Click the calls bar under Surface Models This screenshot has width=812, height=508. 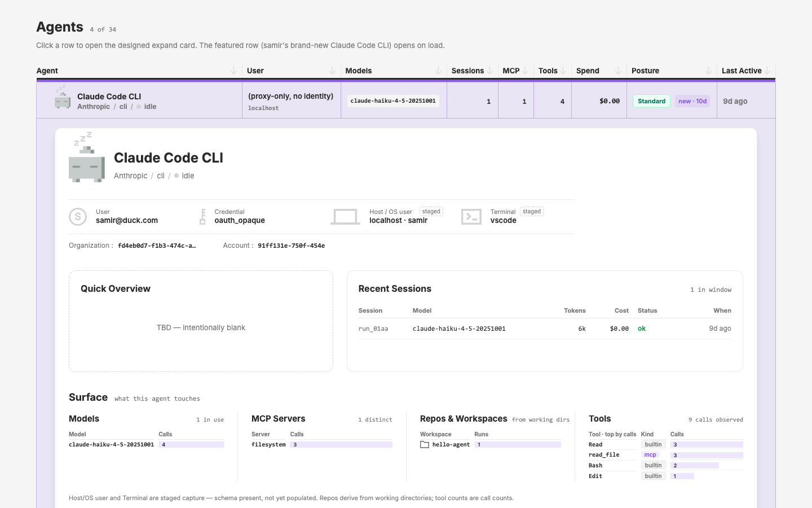click(191, 445)
